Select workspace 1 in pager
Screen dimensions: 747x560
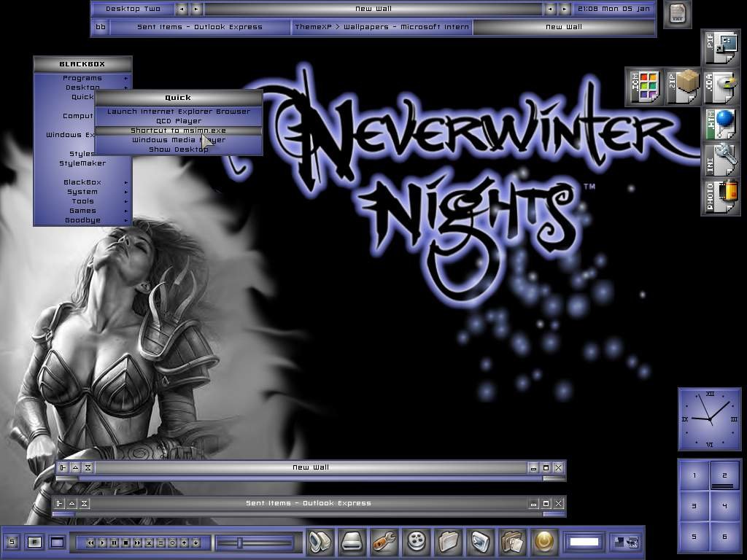coord(694,475)
